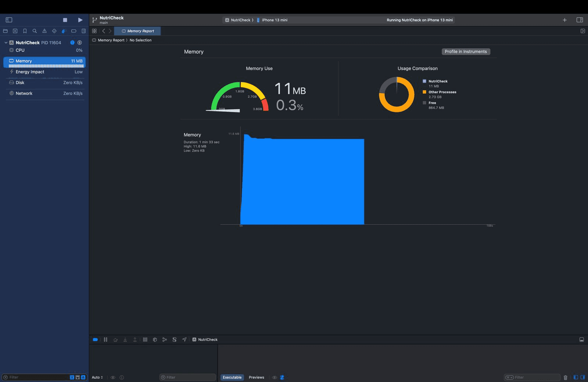
Task: Click the Debug Memory Graph icon
Action: click(165, 340)
